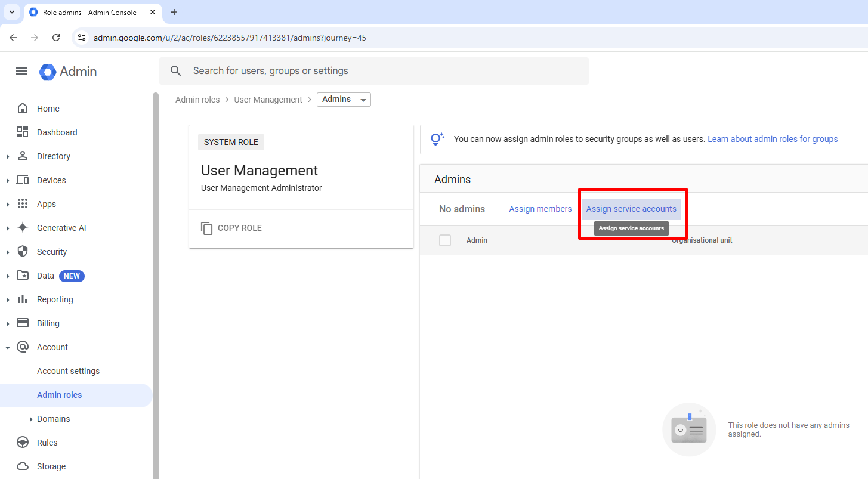Open Learn about admin roles for groups
The image size is (868, 479).
pos(773,139)
